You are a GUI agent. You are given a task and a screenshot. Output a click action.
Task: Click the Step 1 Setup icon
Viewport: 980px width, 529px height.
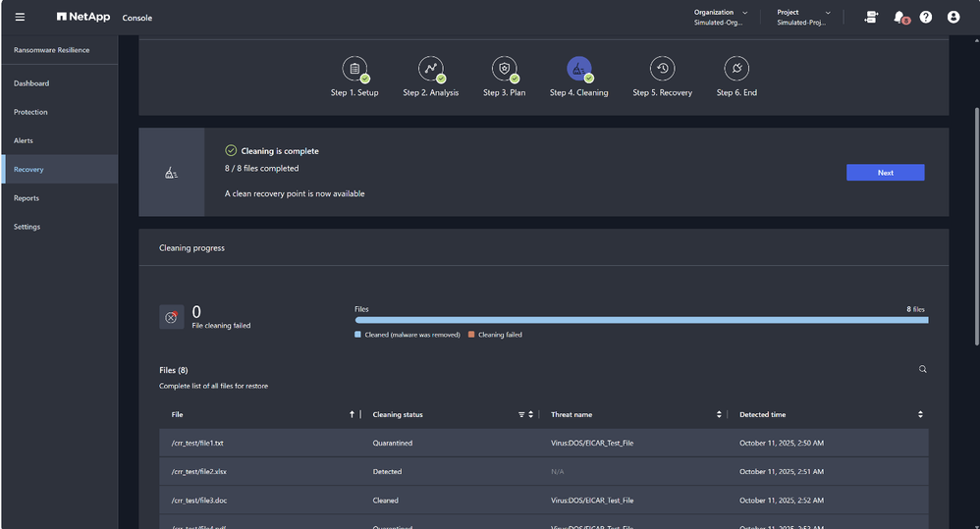tap(354, 69)
